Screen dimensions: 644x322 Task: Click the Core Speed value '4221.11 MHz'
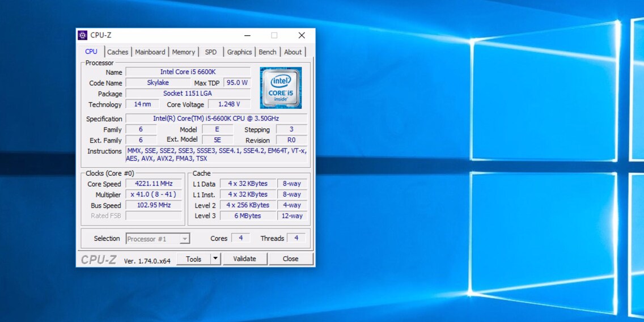tap(154, 184)
